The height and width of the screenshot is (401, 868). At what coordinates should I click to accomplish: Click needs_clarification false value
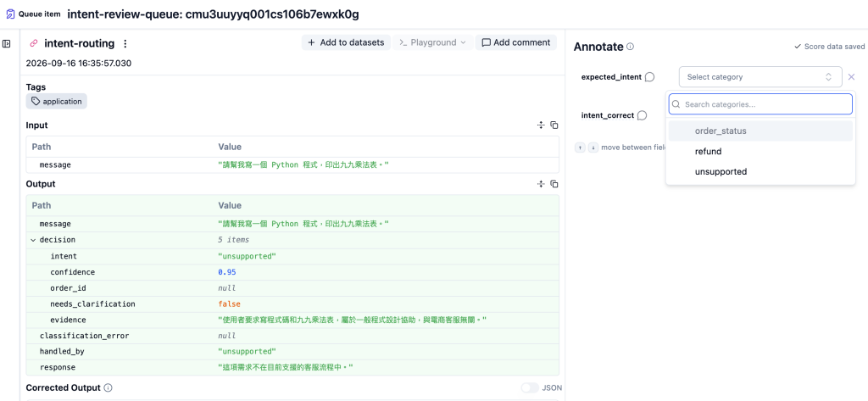229,304
